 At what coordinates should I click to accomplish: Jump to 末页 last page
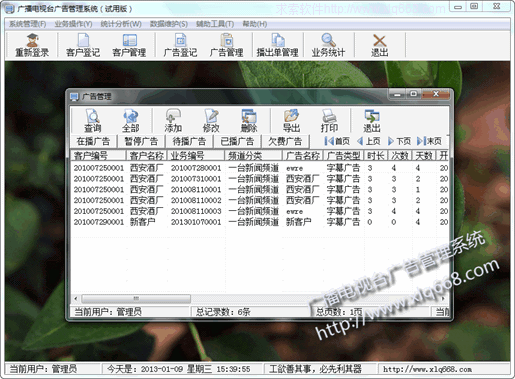[429, 141]
